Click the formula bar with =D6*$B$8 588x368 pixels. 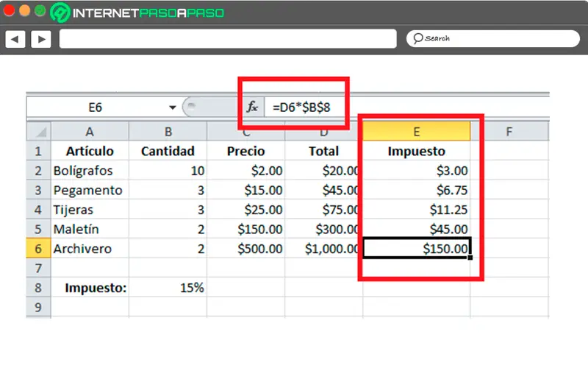[x=407, y=107]
